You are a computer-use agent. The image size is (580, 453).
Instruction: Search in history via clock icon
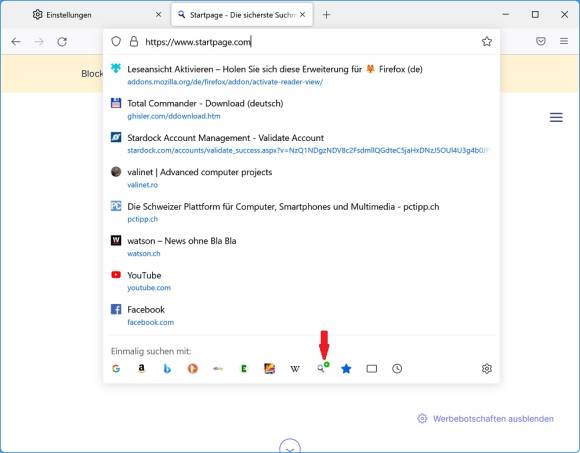pos(397,369)
